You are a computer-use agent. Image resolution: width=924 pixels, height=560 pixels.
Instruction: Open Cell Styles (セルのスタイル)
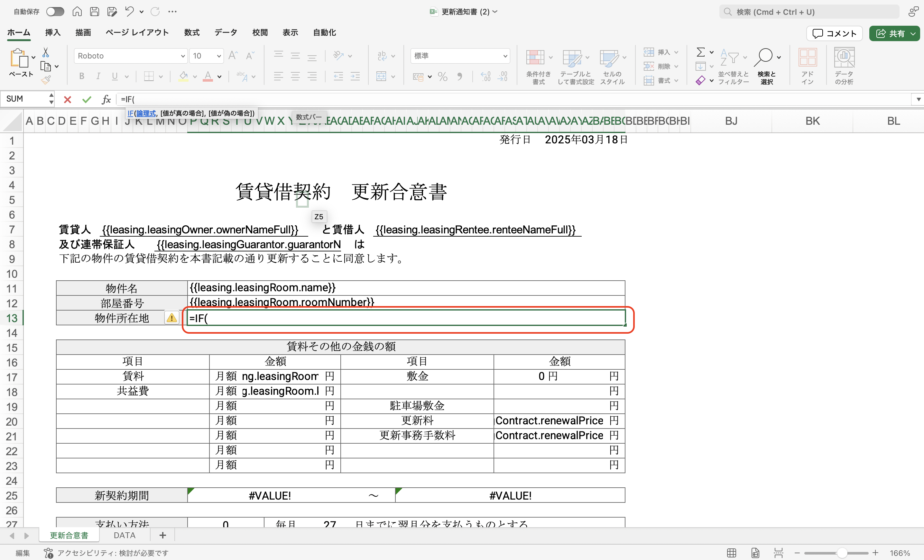[612, 67]
